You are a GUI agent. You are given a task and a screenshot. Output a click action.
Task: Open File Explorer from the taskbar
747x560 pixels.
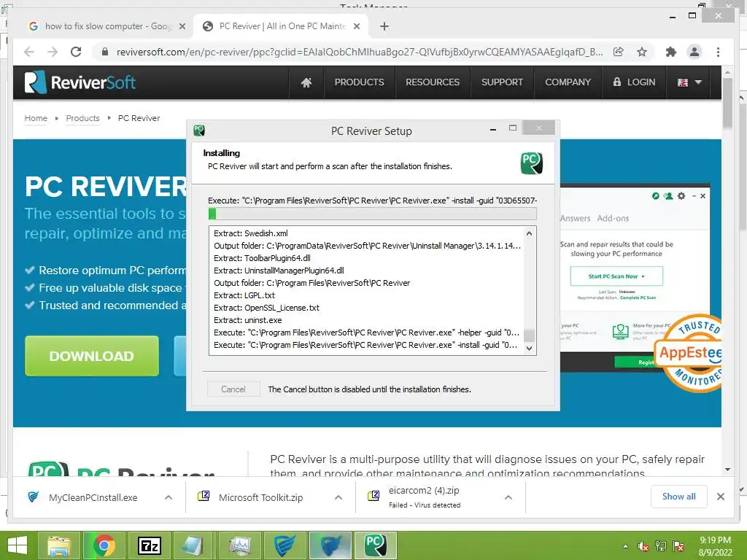[59, 545]
